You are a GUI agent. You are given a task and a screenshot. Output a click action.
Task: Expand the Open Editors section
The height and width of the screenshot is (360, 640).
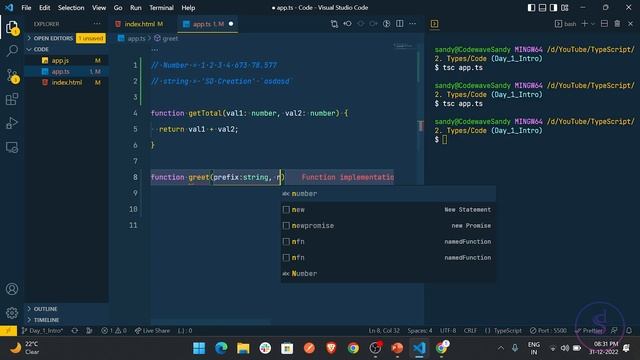(65, 38)
